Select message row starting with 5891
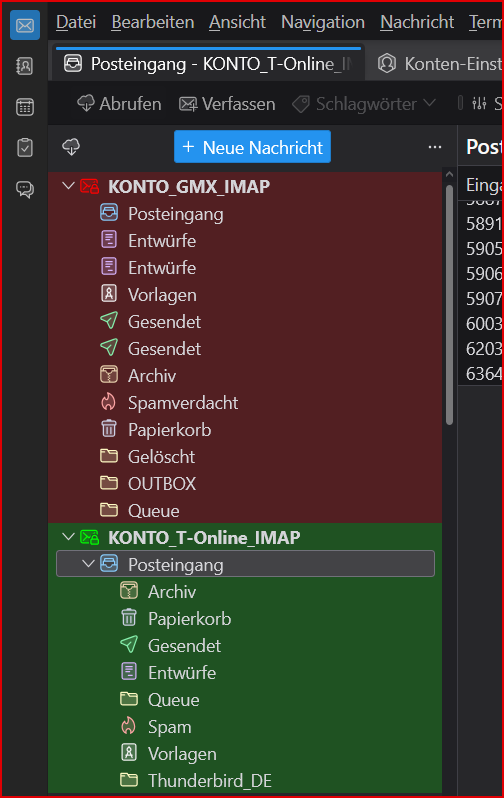The height and width of the screenshot is (798, 504). pyautogui.click(x=481, y=223)
